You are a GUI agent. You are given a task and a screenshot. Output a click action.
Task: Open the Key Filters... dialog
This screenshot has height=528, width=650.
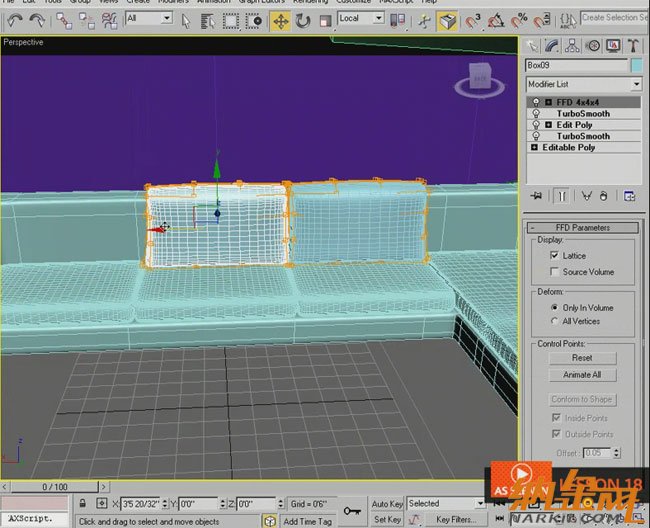tap(456, 519)
